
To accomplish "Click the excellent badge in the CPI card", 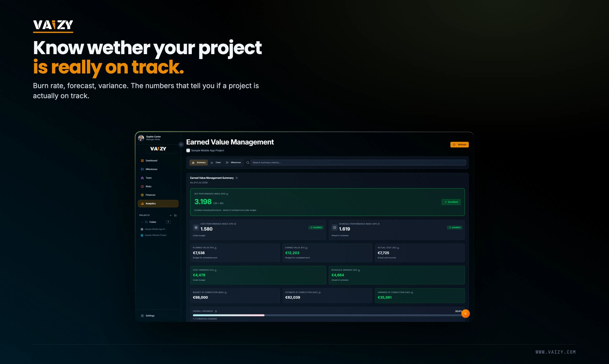I will click(316, 227).
